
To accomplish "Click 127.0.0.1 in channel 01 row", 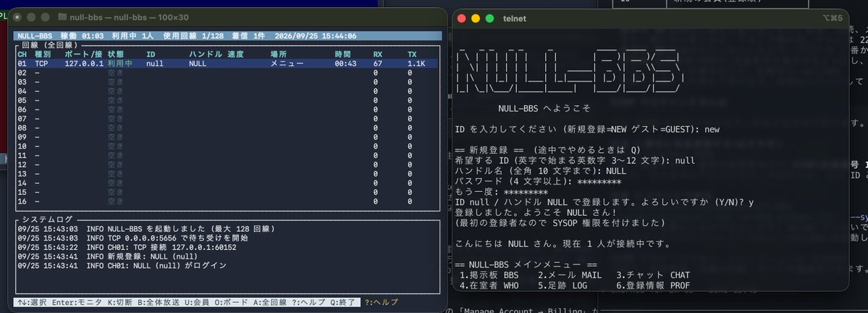I will click(x=83, y=64).
